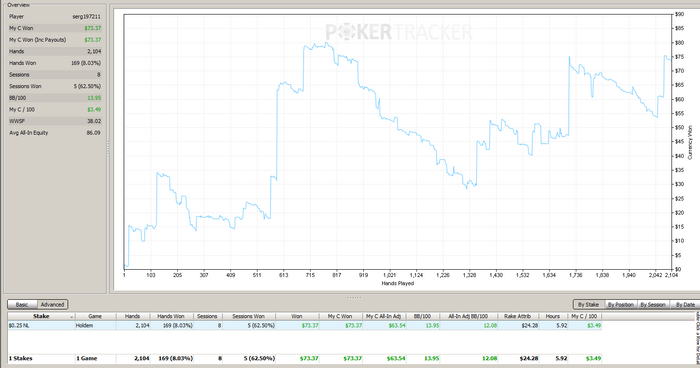
Task: Sort by the Game column header
Action: pyautogui.click(x=95, y=316)
